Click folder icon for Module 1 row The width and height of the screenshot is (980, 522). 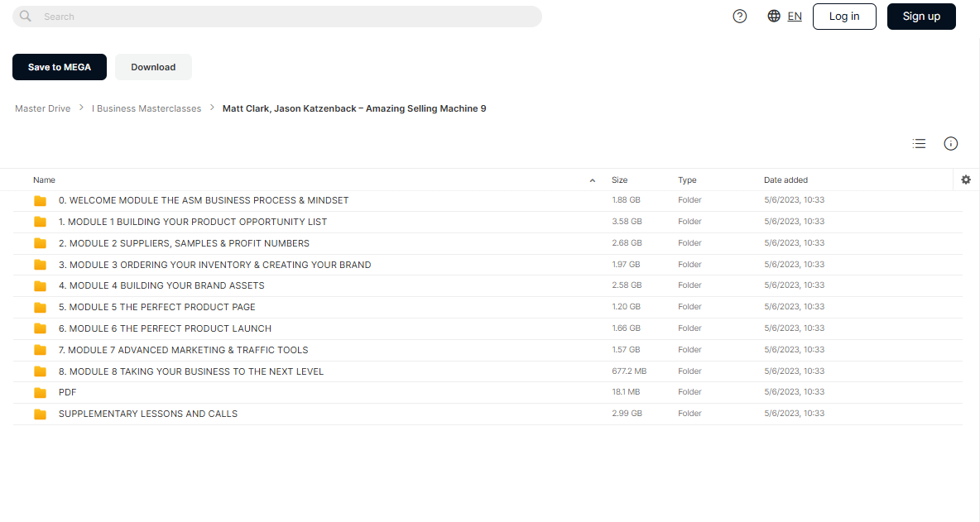[x=40, y=222]
